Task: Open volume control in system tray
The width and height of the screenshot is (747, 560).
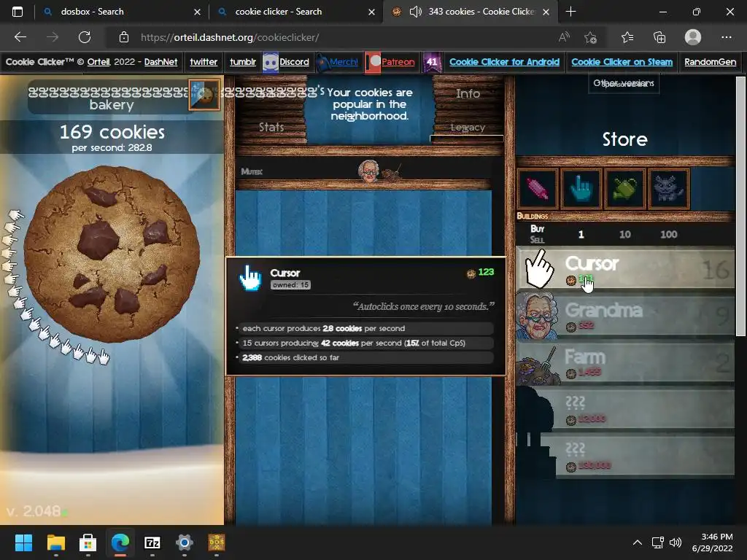Action: point(675,542)
